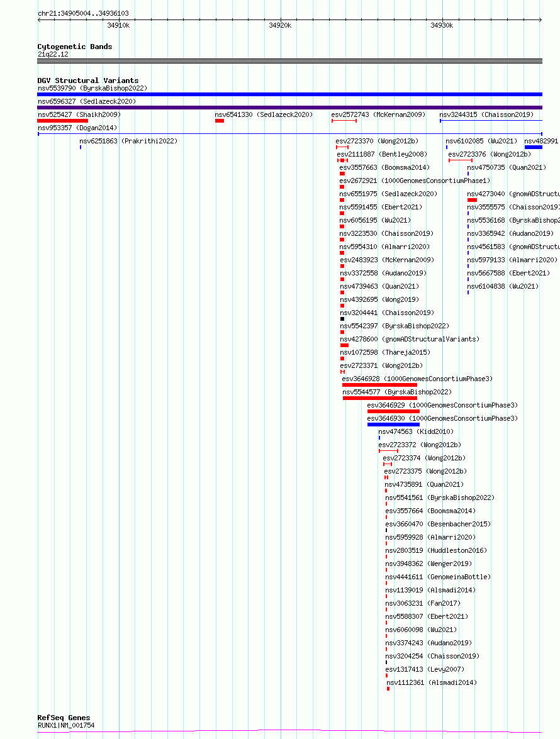Click nsv3204441 (Chaisson2019) label

[387, 313]
